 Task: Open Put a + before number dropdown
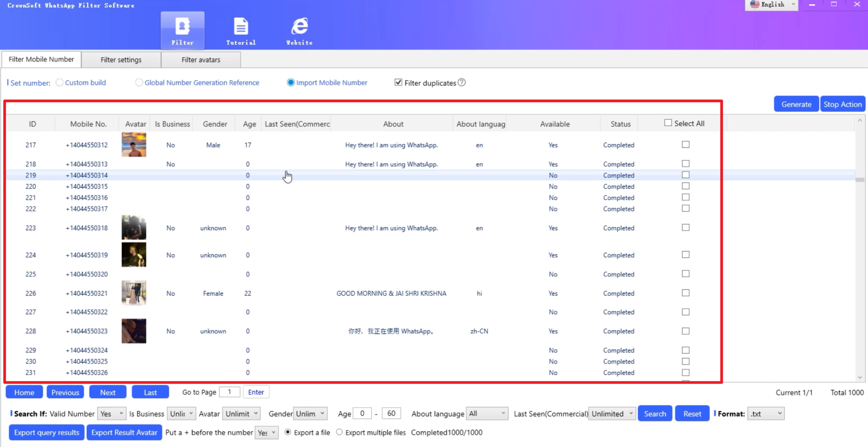pyautogui.click(x=267, y=433)
